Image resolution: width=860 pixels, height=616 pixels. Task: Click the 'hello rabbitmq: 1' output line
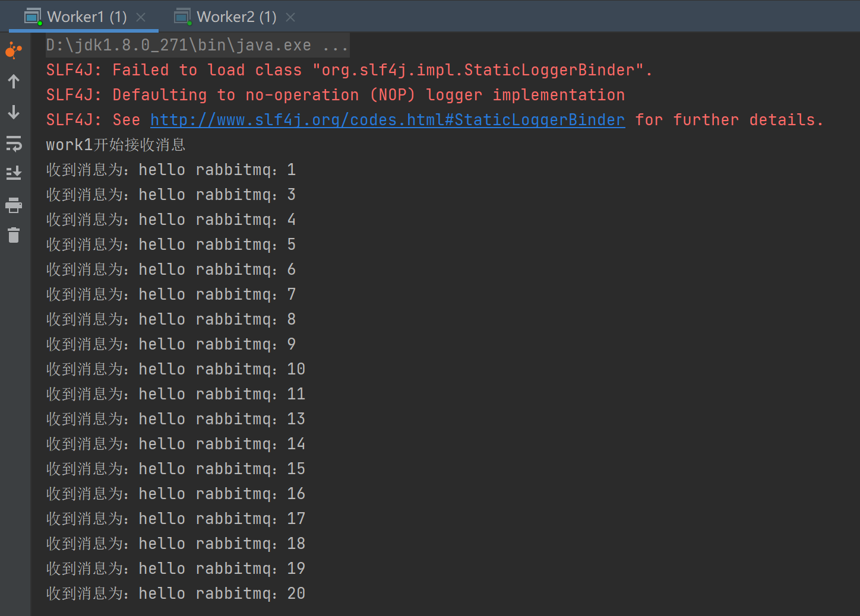point(171,170)
